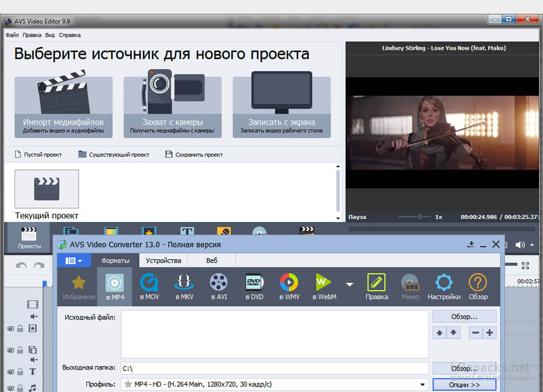543x392 pixels.
Task: Choose the в WMV format icon
Action: pyautogui.click(x=289, y=286)
